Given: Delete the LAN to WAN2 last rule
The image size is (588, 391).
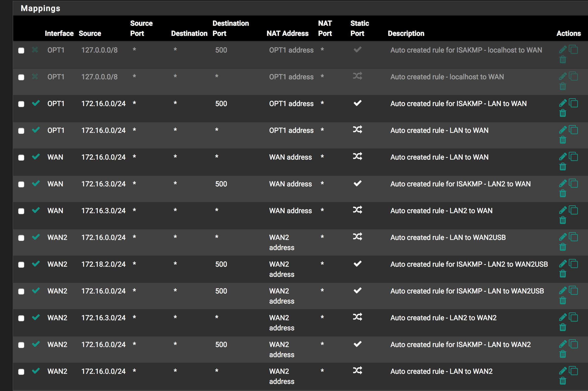Looking at the screenshot, I should 562,381.
